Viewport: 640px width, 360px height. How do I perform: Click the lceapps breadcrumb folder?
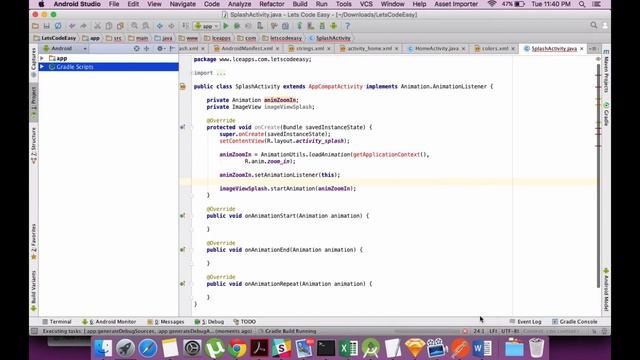tap(217, 38)
